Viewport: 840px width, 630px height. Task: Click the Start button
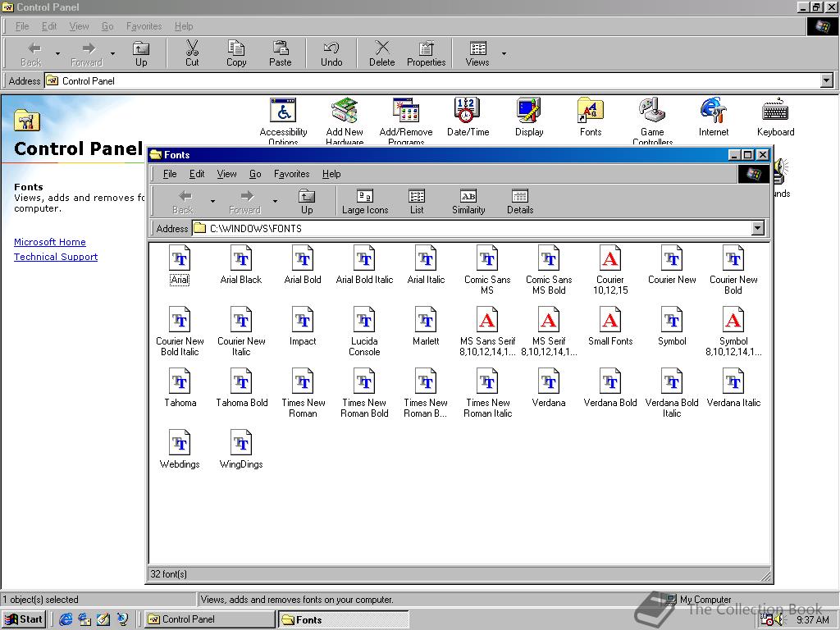coord(24,619)
